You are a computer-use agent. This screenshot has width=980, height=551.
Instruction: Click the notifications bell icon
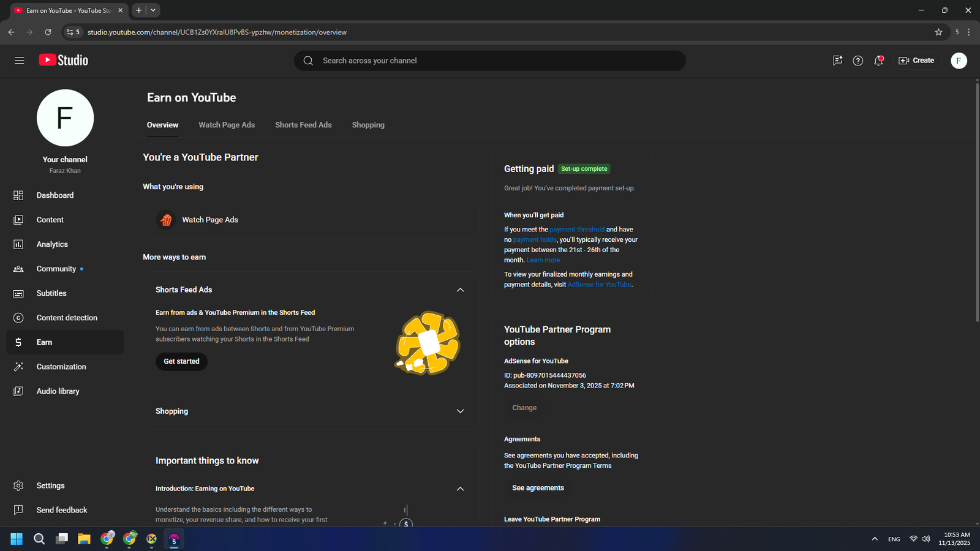[x=878, y=61]
